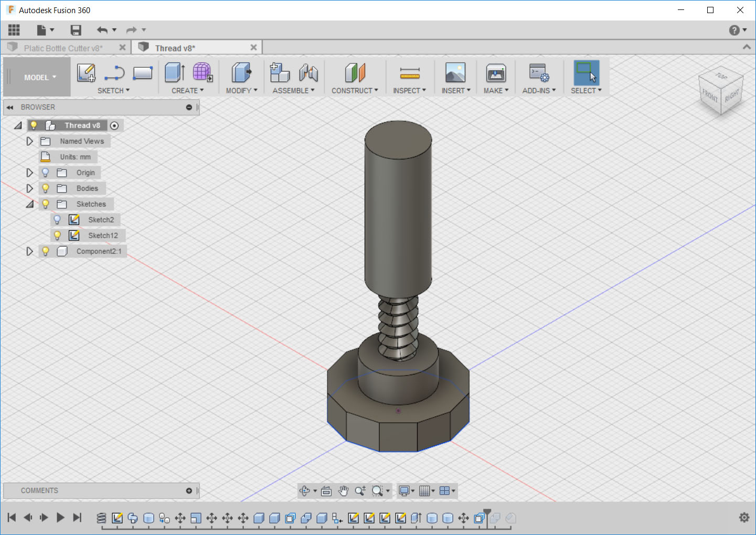Click the 3D Print make icon
Viewport: 756px width, 535px height.
coord(496,73)
